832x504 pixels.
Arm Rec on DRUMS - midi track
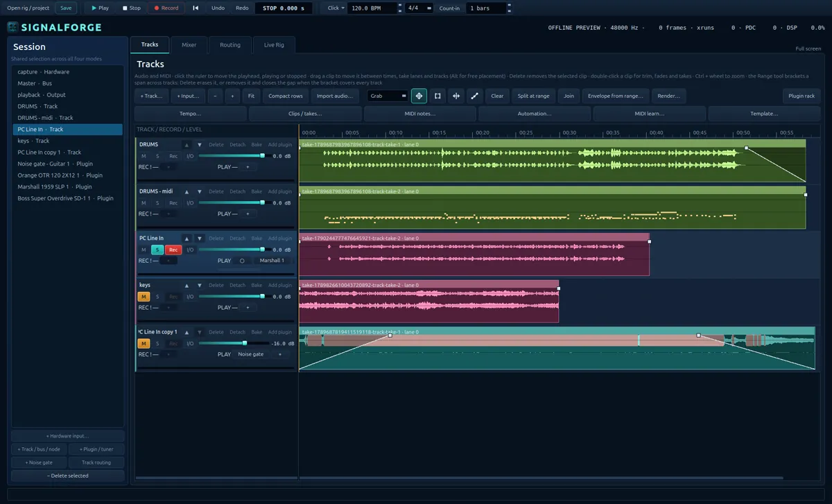click(x=173, y=203)
